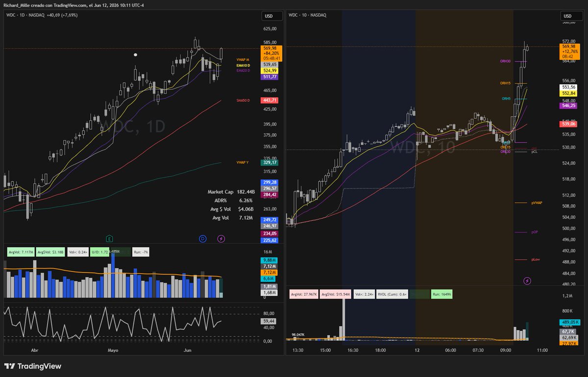Screen dimensions: 588x377
Task: Click the yellow 552,84 price tag
Action: tap(569, 93)
